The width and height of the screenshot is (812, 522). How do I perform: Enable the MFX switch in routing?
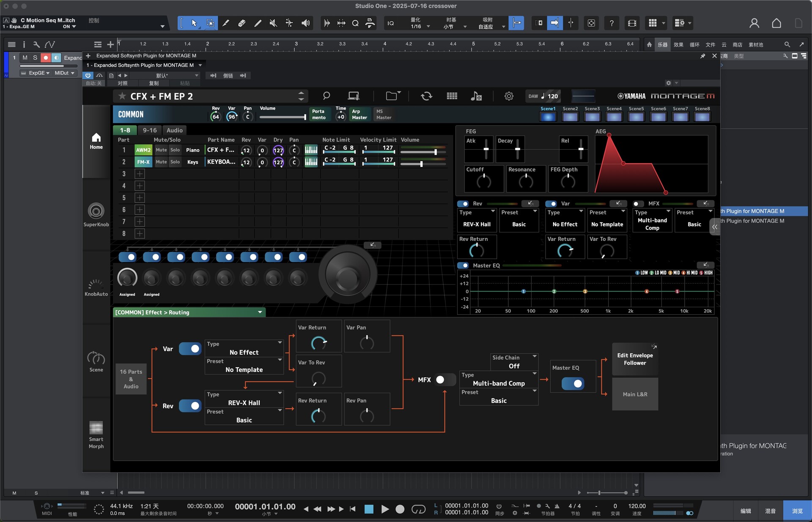(x=445, y=380)
